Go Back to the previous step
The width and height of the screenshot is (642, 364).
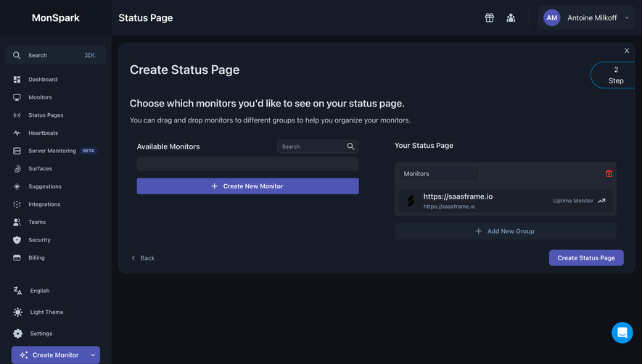point(143,258)
